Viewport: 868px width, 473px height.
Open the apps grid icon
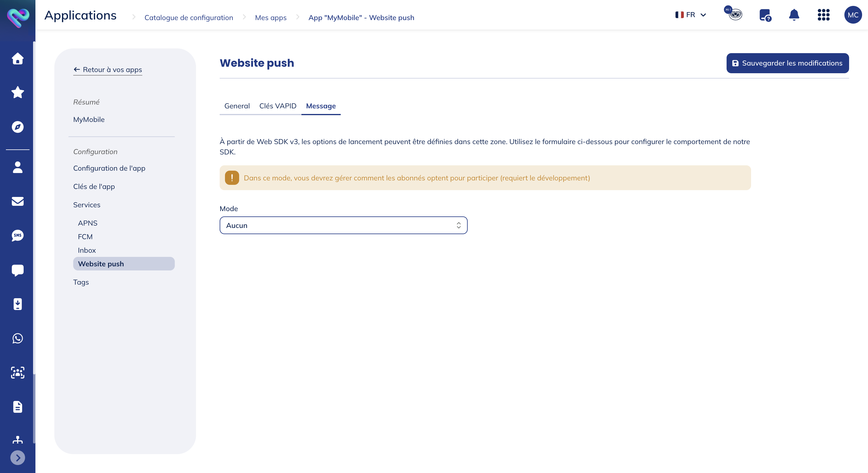[x=823, y=15]
